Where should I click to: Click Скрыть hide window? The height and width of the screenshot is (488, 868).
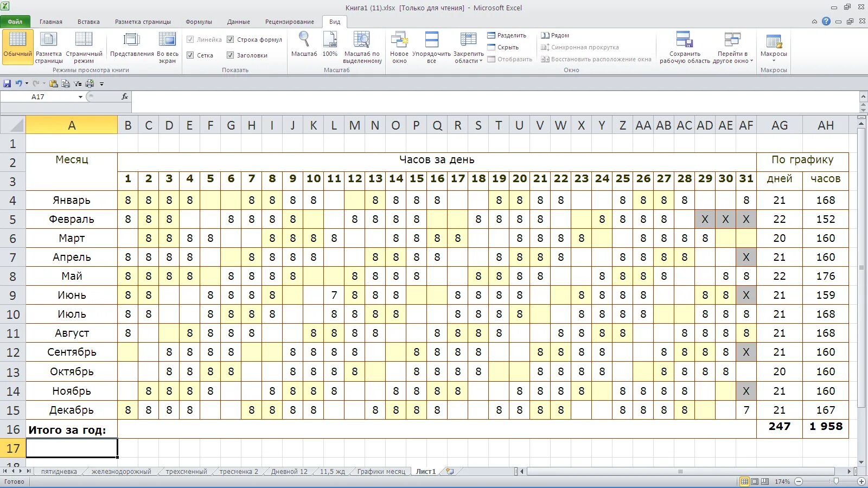(x=503, y=47)
